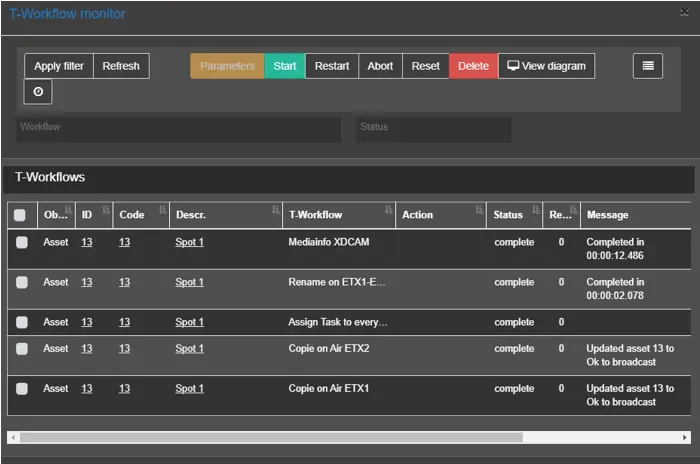Open View diagram
This screenshot has width=700, height=464.
coord(546,66)
